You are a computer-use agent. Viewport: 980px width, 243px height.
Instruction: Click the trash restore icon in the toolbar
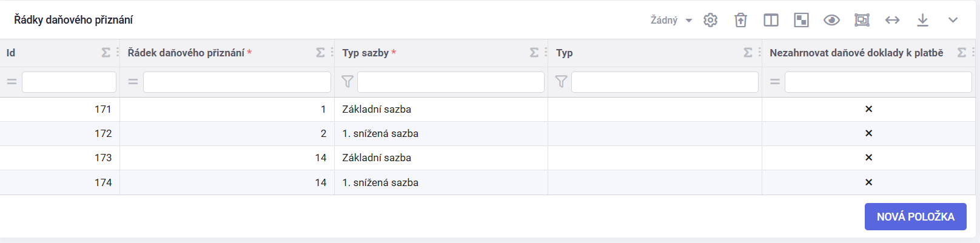(x=740, y=20)
